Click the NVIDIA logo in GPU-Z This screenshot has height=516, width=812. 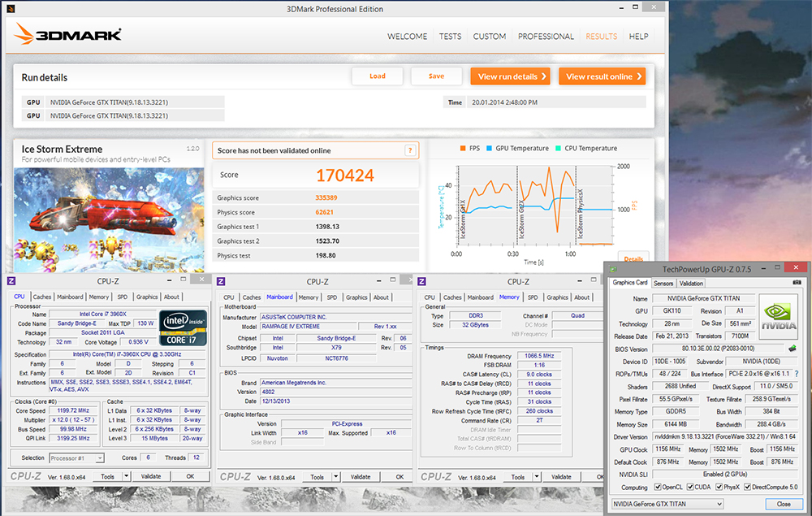pos(779,316)
